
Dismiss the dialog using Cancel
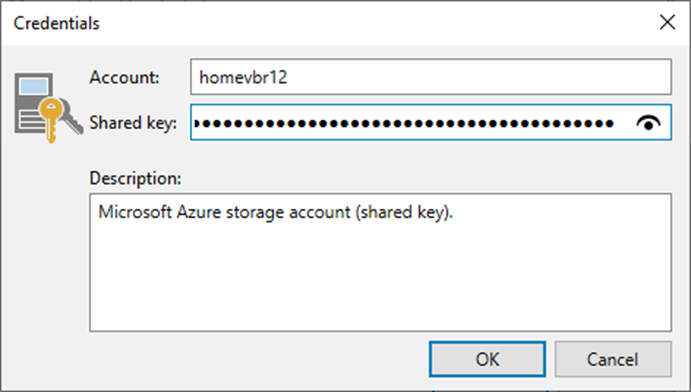point(613,359)
